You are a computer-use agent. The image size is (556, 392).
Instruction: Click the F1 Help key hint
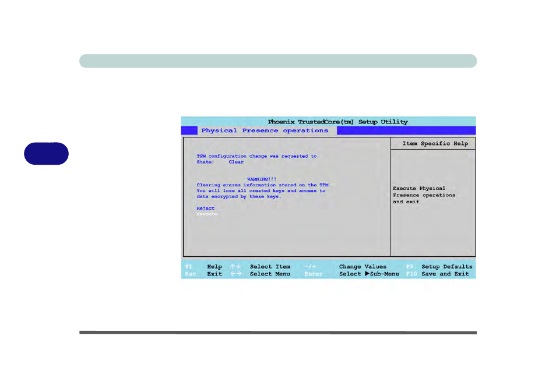pyautogui.click(x=203, y=267)
